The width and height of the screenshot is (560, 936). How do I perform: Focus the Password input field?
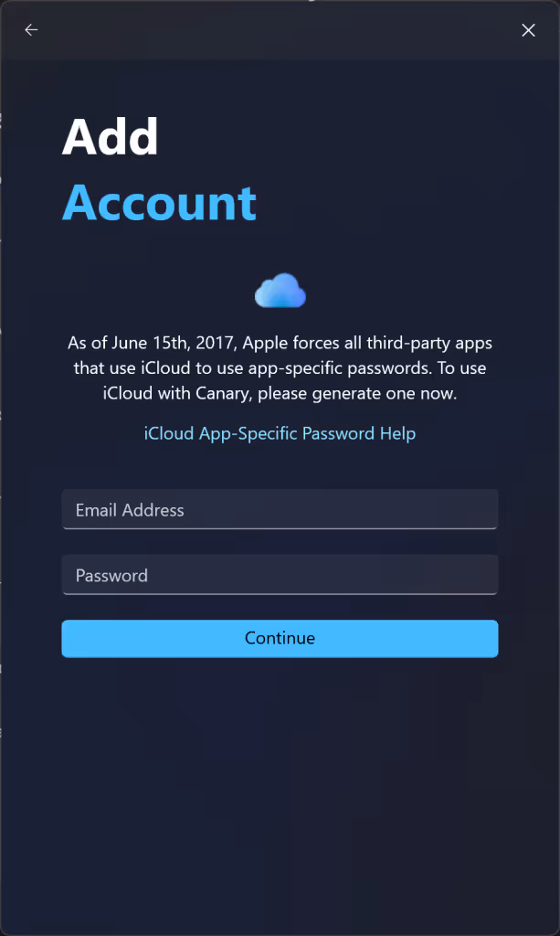[x=280, y=575]
